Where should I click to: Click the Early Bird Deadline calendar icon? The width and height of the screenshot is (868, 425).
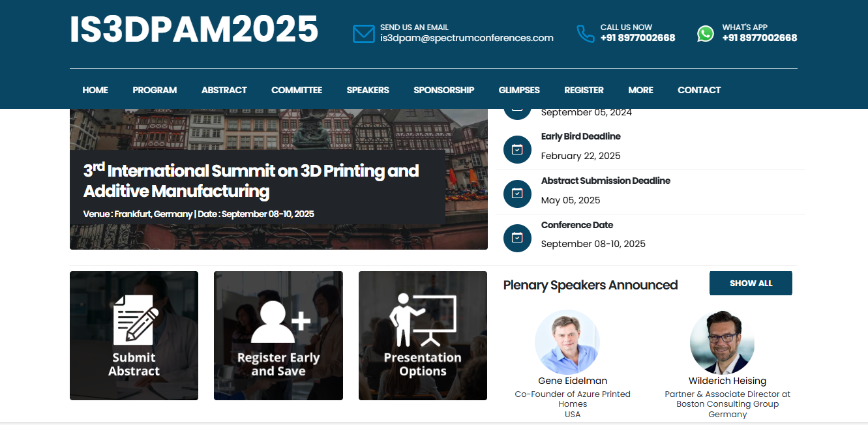click(517, 149)
